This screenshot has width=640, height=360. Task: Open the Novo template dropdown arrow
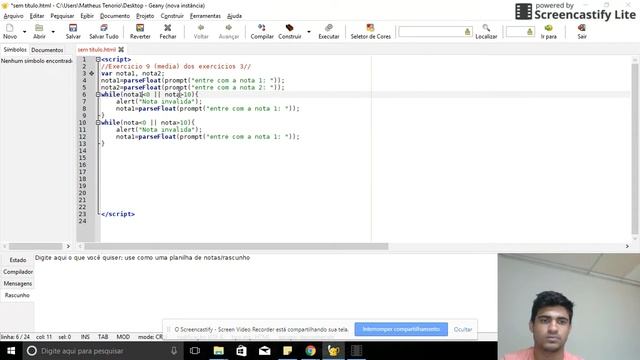click(24, 31)
